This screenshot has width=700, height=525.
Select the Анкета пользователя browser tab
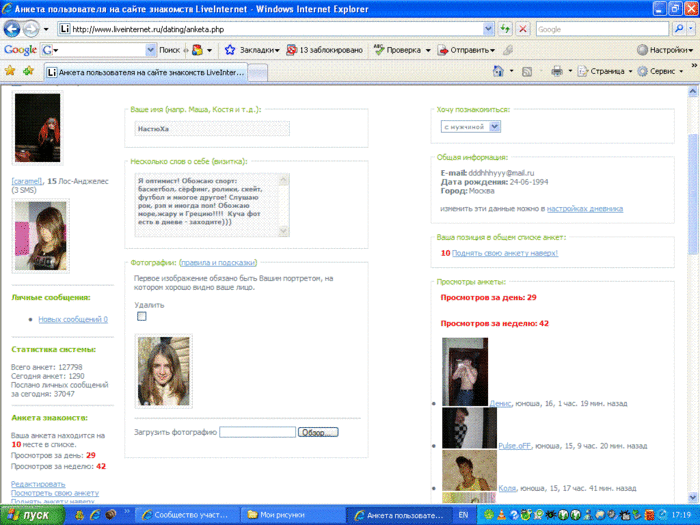(146, 72)
